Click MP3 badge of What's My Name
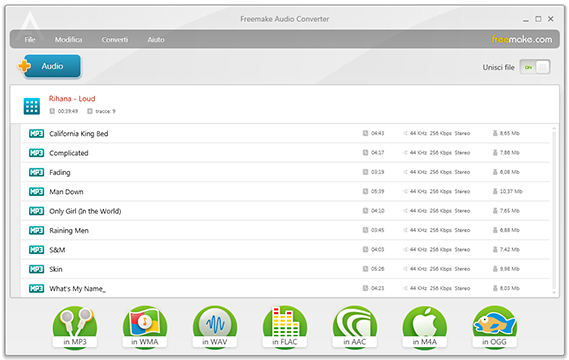Screen dimensions: 569x360 tap(36, 289)
